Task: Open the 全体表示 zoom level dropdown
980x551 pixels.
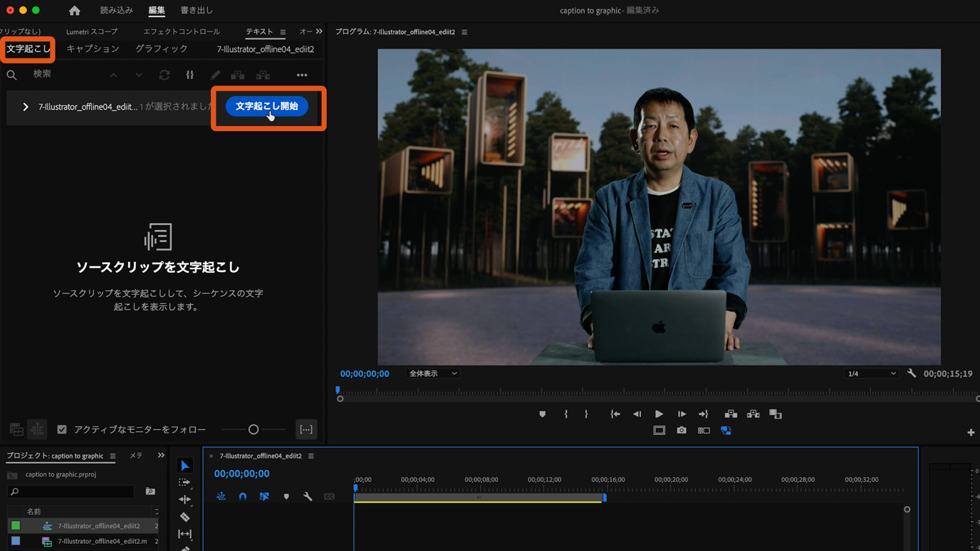Action: (x=433, y=374)
